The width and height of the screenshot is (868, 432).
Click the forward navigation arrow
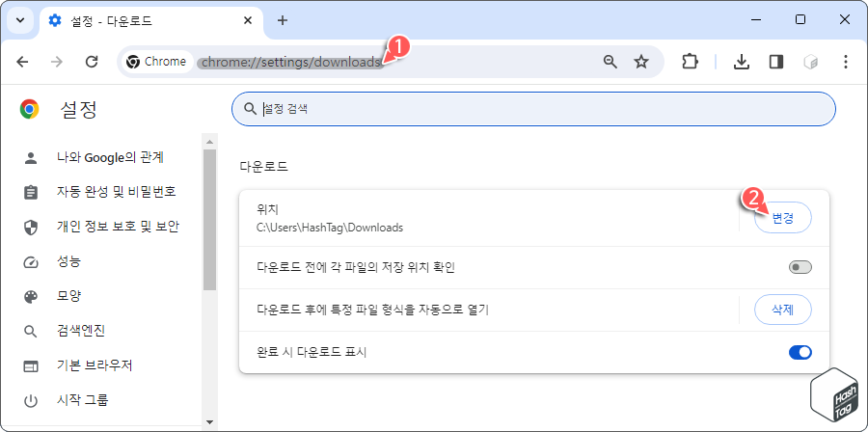pos(57,62)
